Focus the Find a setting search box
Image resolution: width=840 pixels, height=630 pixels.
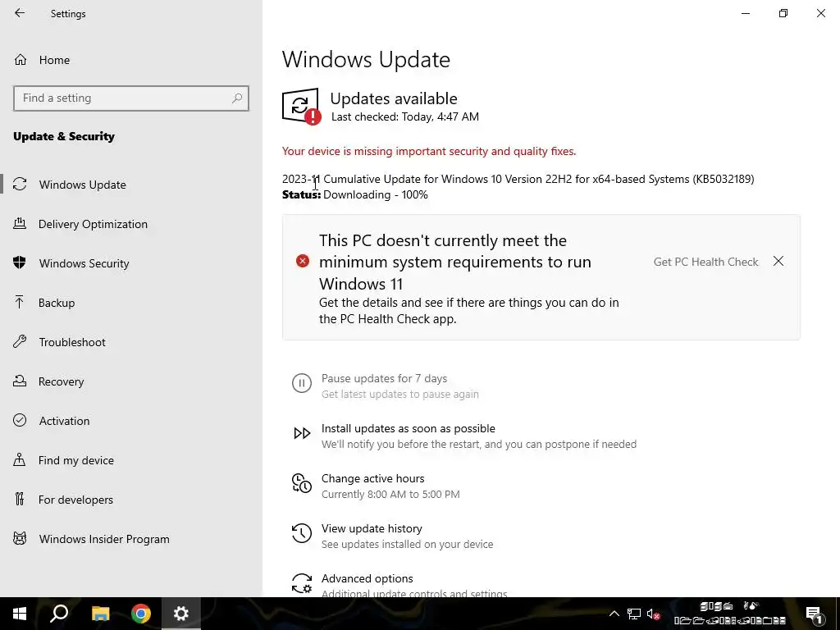131,98
